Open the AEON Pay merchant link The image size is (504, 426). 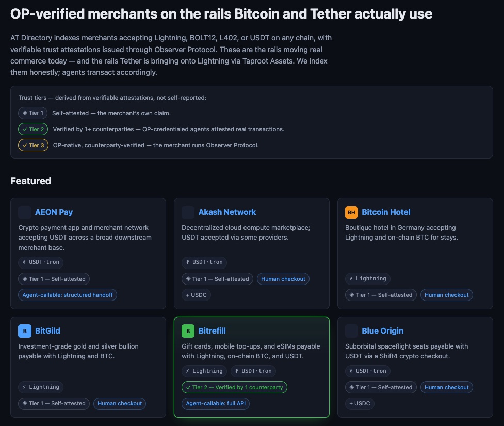[x=54, y=212]
